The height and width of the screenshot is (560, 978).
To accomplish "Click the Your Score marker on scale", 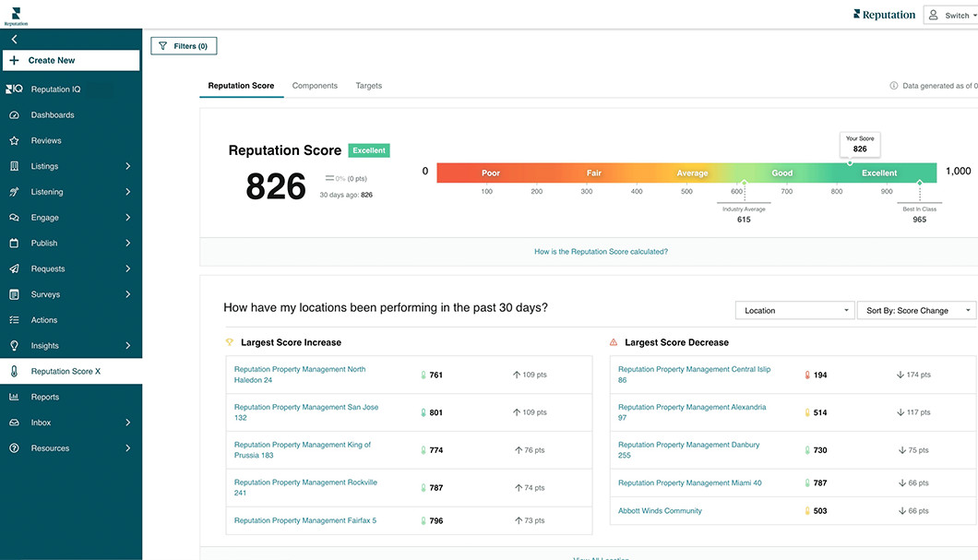I will (x=850, y=162).
